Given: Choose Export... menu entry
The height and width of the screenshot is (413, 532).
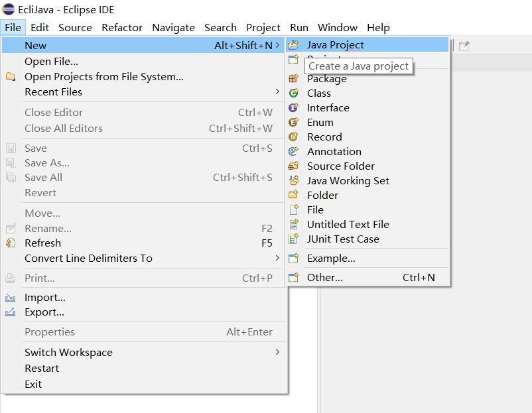Looking at the screenshot, I should click(143, 312).
